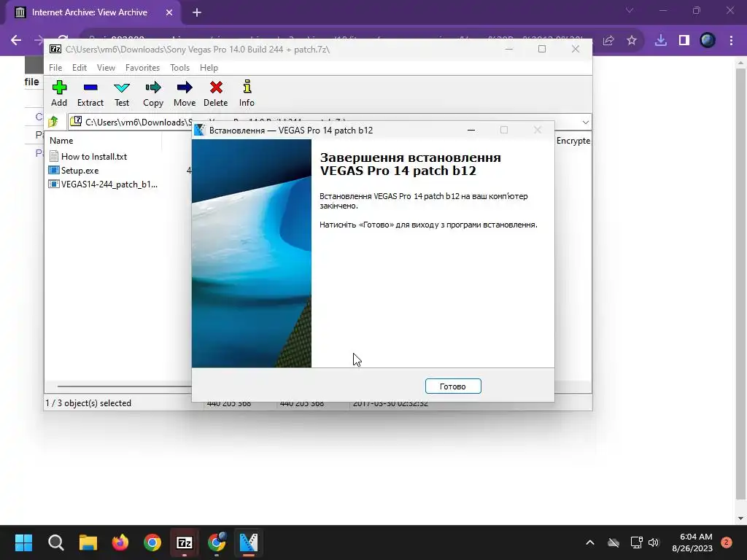747x560 pixels.
Task: Open the browser profile avatar
Action: pos(708,41)
